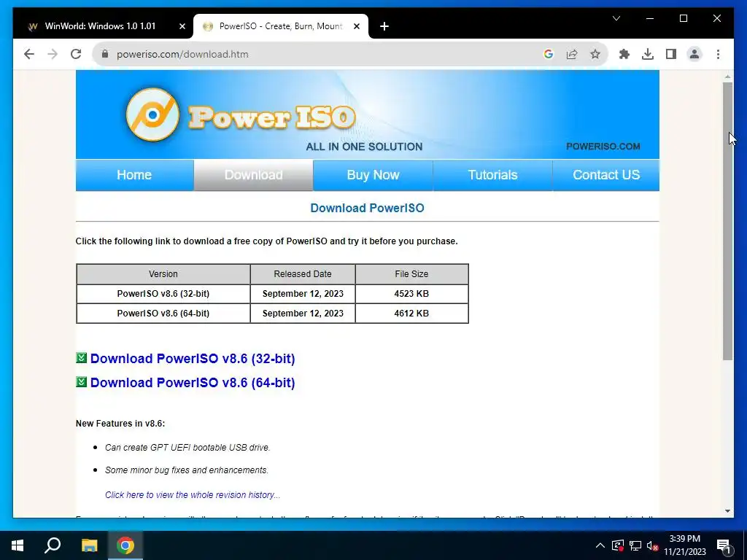Viewport: 747px width, 560px height.
Task: Click the Google icon in address bar
Action: [x=549, y=54]
